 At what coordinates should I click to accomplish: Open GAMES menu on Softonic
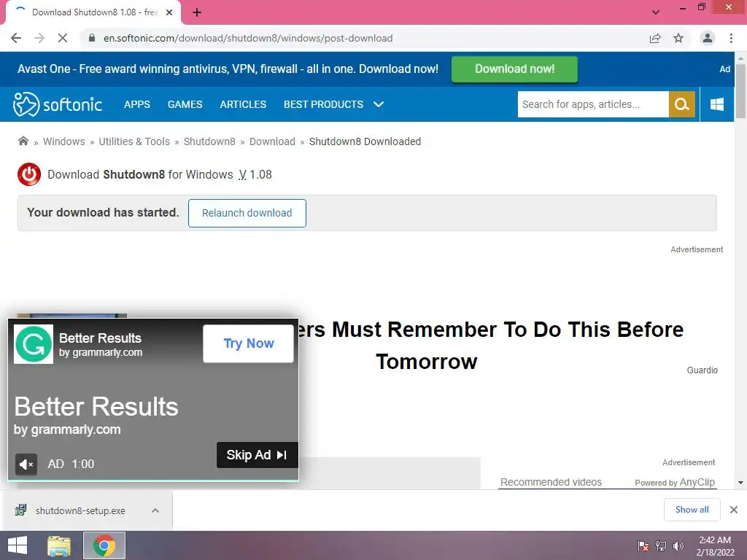pos(185,104)
